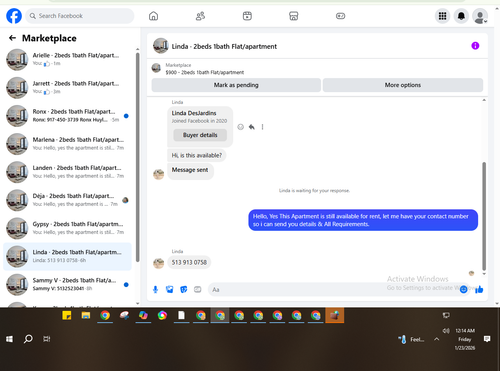This screenshot has width=500, height=371.
Task: Click the chat area scrollbar
Action: pos(484,216)
